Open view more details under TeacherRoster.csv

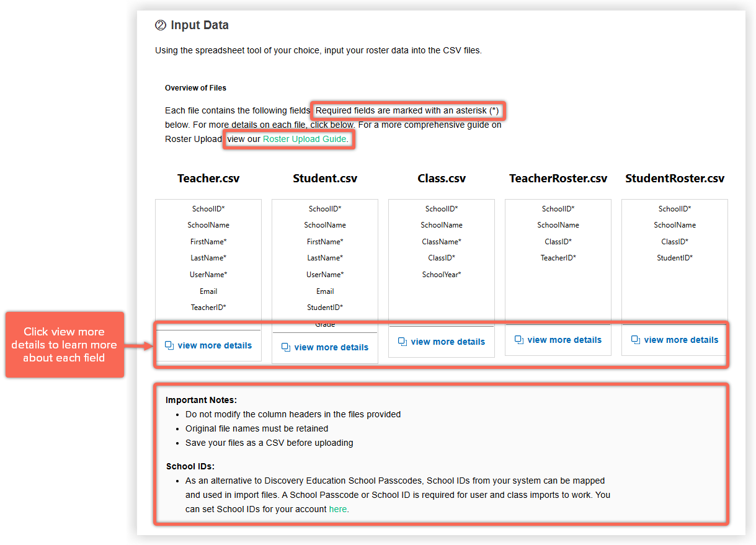[x=564, y=339]
